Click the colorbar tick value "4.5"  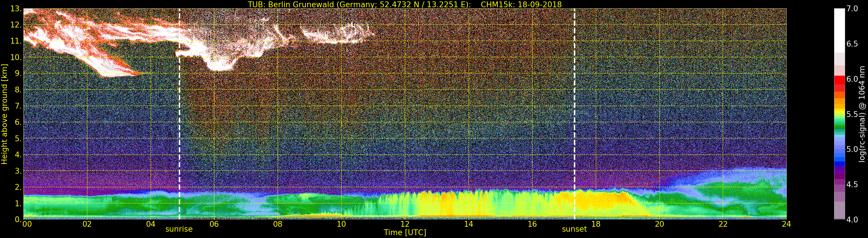[x=852, y=184]
